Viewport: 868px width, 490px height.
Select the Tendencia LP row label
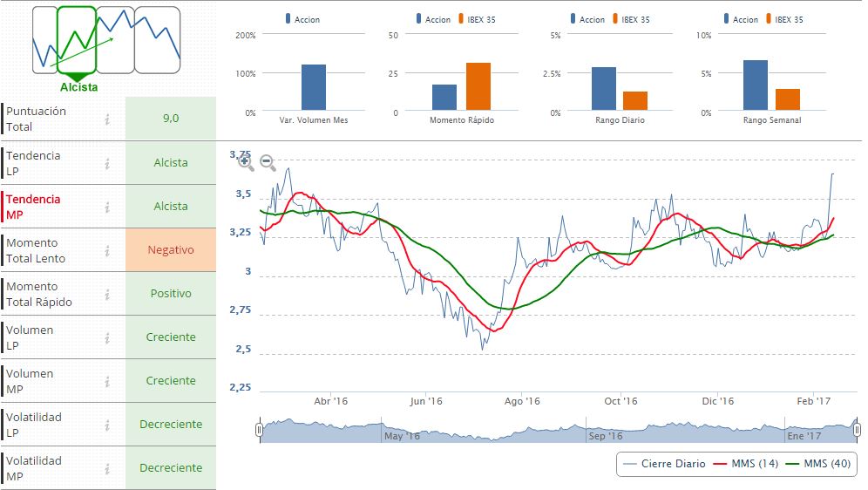[35, 163]
